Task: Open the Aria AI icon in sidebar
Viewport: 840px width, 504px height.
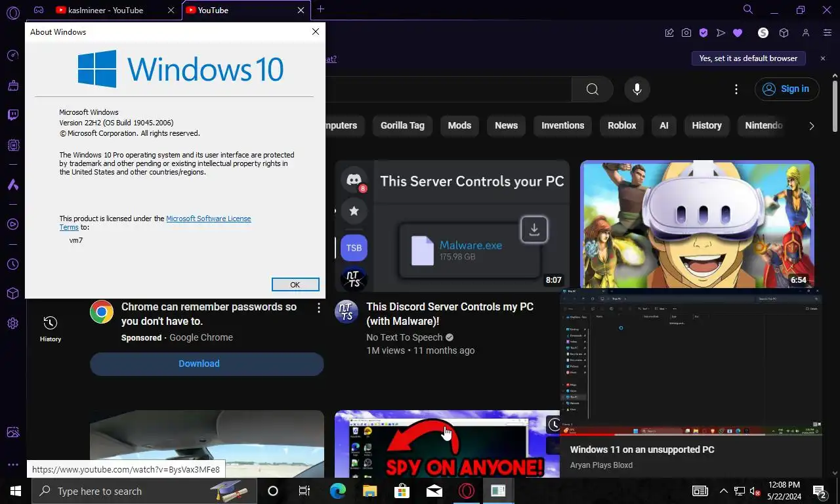Action: click(x=12, y=184)
